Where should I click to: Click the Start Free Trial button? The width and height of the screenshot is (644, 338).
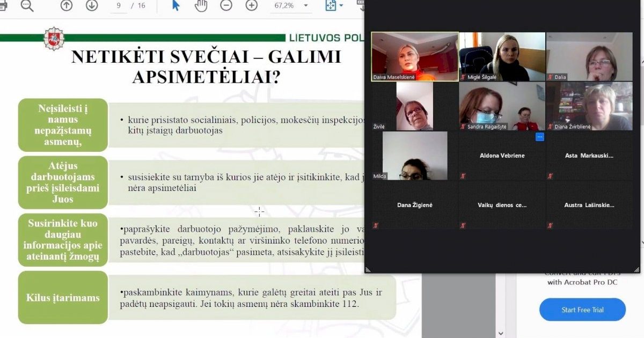click(582, 310)
